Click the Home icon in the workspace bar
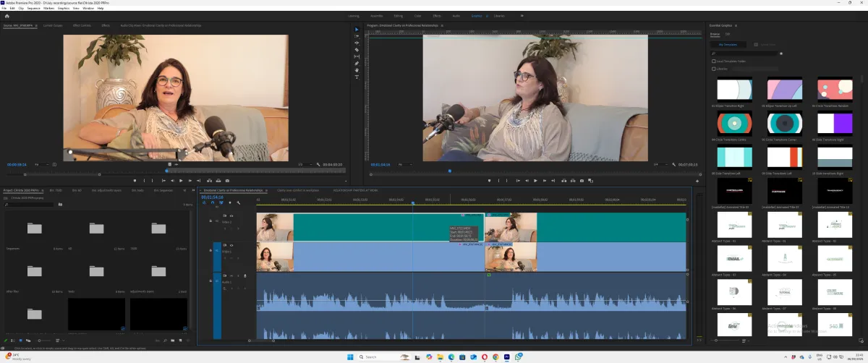This screenshot has height=363, width=868. [7, 15]
